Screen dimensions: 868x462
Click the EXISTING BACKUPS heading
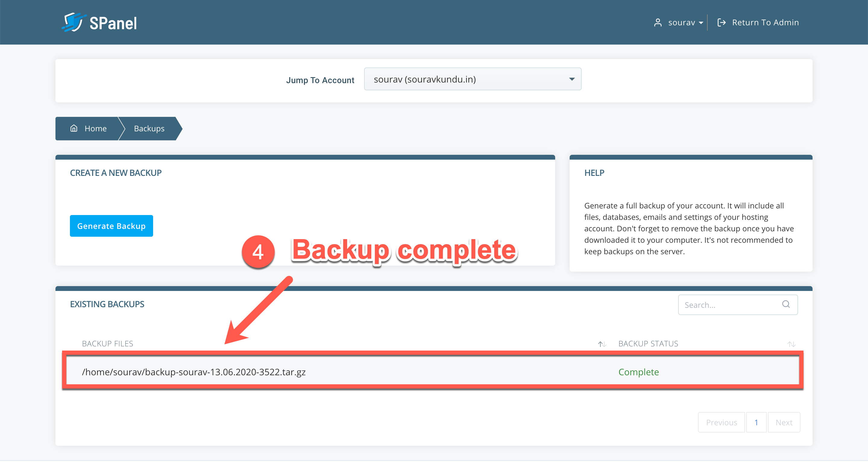click(x=107, y=304)
